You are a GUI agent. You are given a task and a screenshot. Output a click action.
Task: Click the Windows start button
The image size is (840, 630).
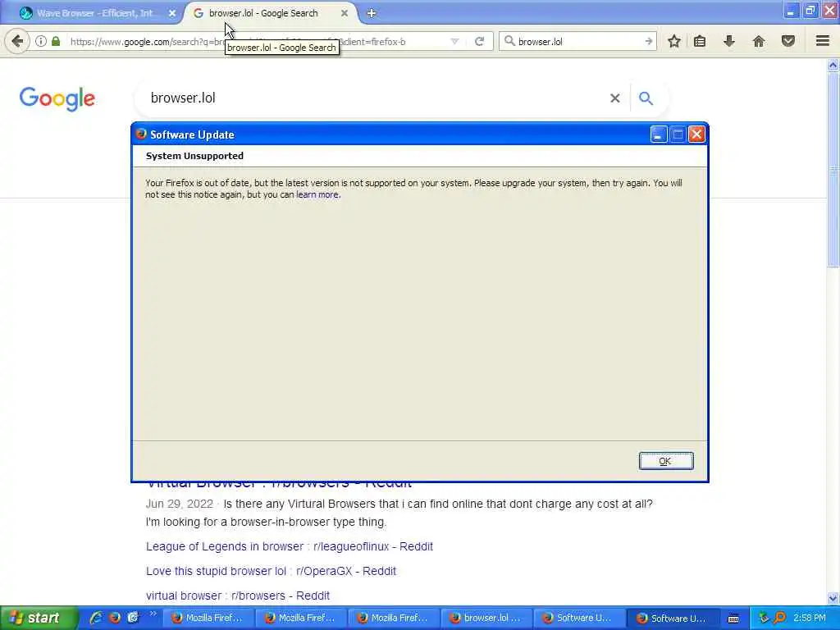[x=39, y=619]
